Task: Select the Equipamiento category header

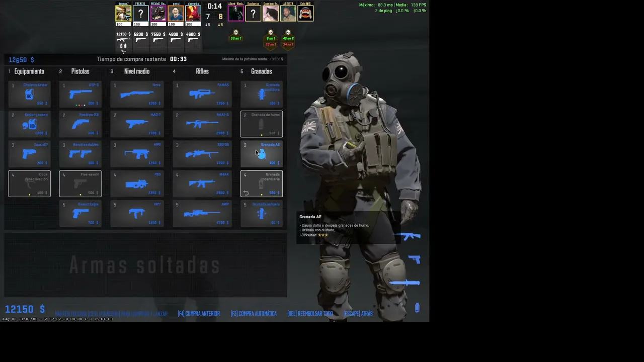Action: click(x=29, y=71)
